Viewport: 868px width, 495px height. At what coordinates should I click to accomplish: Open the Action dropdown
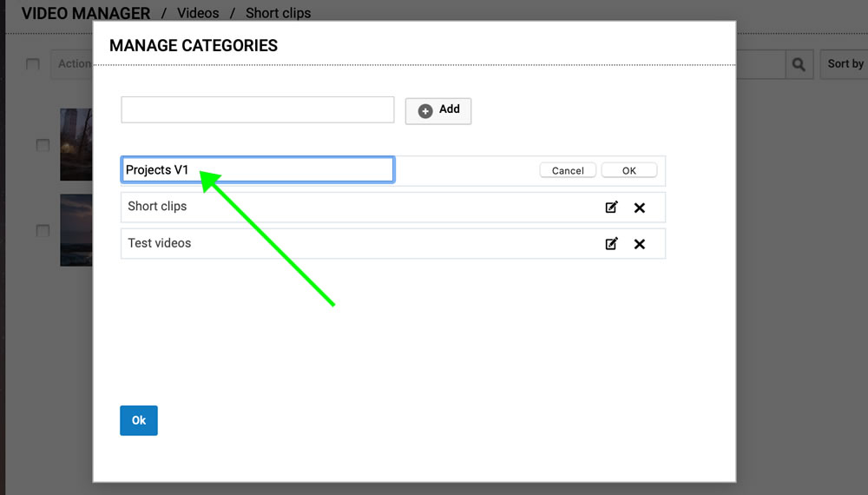pyautogui.click(x=72, y=63)
